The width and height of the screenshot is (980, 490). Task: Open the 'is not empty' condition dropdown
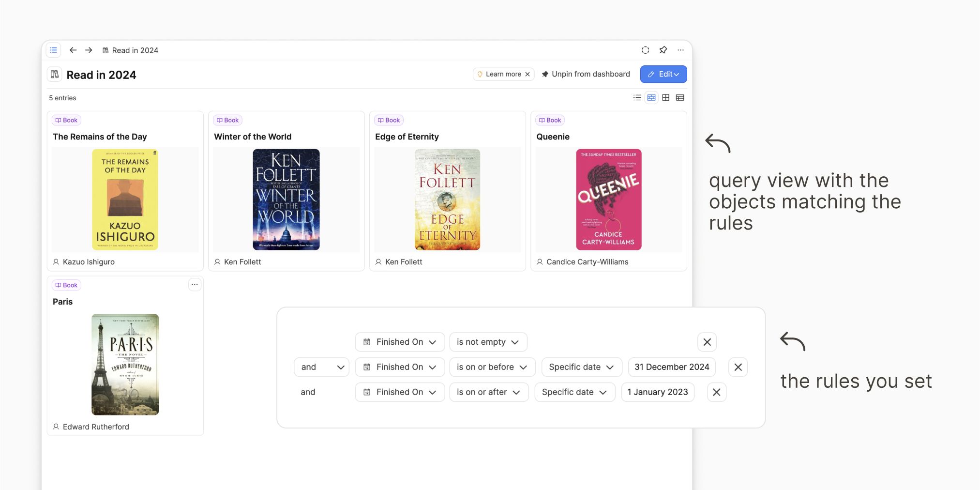pyautogui.click(x=488, y=342)
